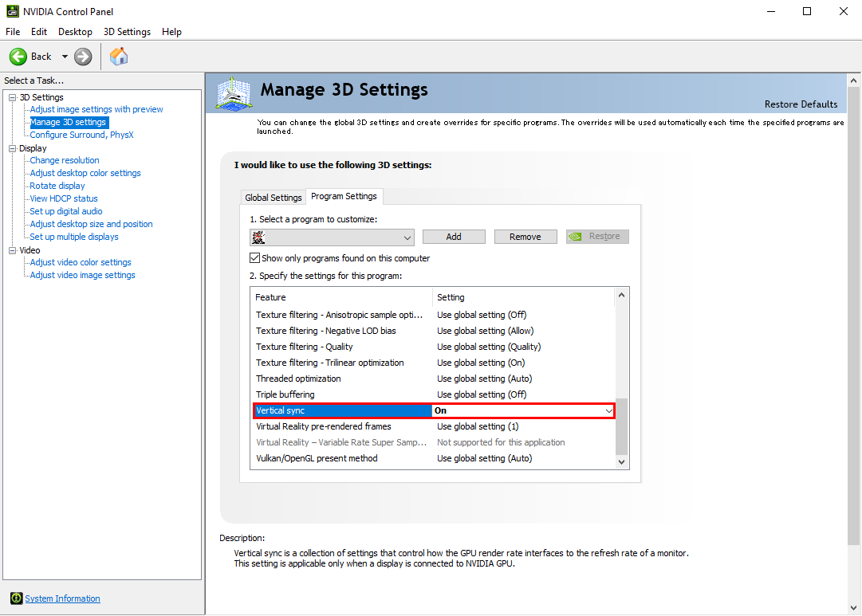Select Manage 3D settings in task tree
The height and width of the screenshot is (616, 862).
pyautogui.click(x=68, y=122)
